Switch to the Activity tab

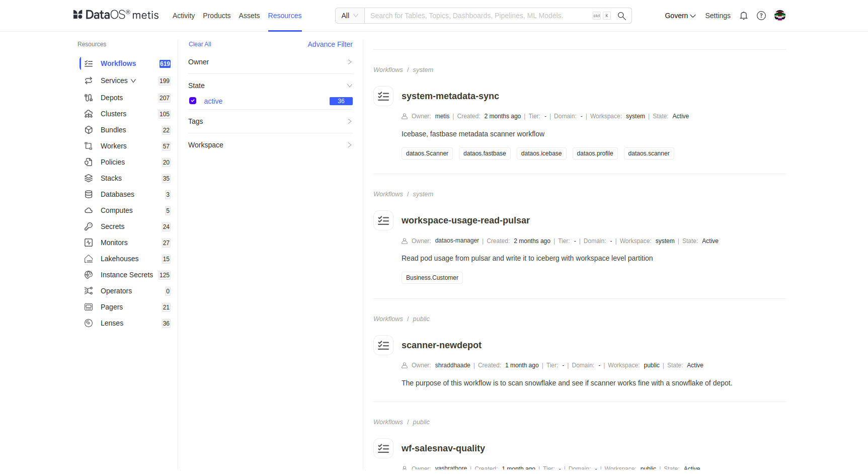click(184, 16)
